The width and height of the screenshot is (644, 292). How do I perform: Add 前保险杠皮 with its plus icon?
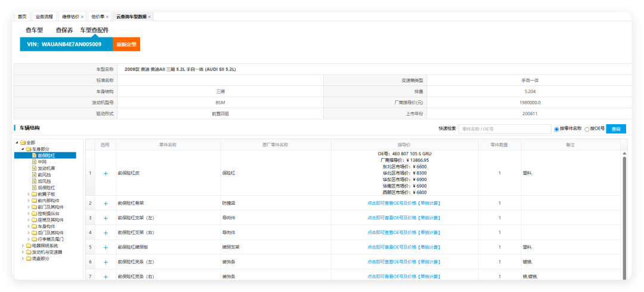pos(106,174)
